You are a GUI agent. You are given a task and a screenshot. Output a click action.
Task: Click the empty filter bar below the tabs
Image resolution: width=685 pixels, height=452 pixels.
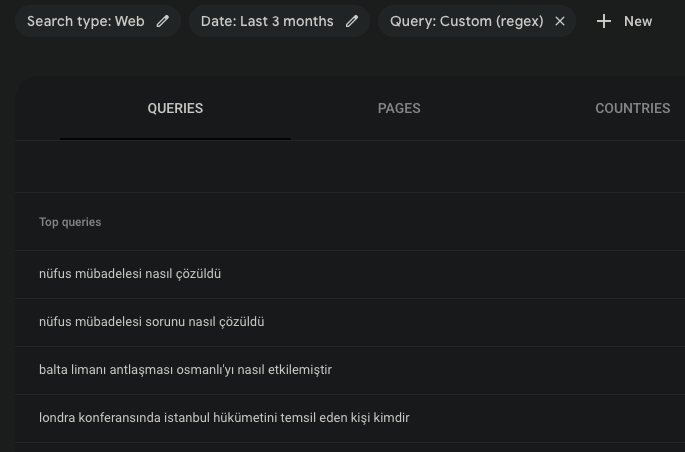coord(350,166)
